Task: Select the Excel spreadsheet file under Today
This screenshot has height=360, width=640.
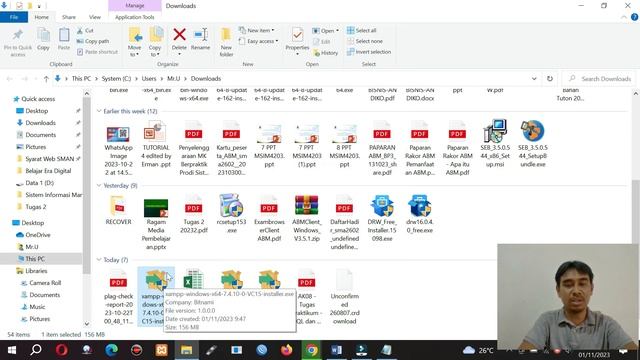Action: [x=193, y=279]
